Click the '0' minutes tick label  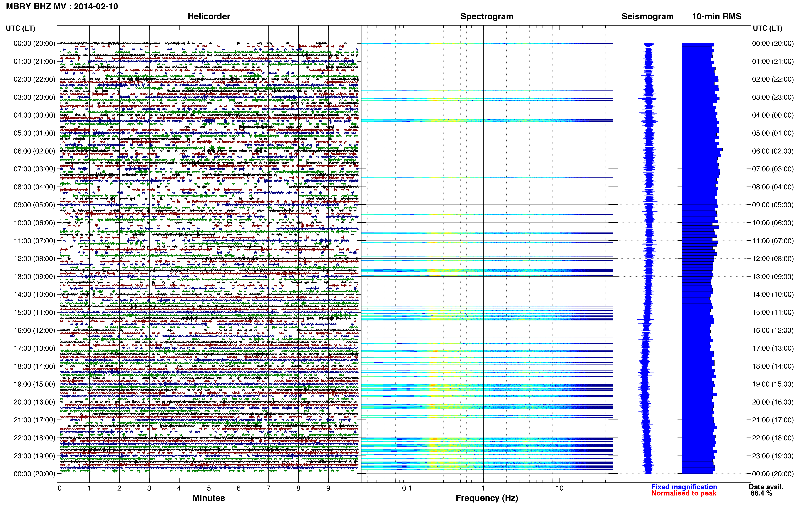pyautogui.click(x=59, y=488)
